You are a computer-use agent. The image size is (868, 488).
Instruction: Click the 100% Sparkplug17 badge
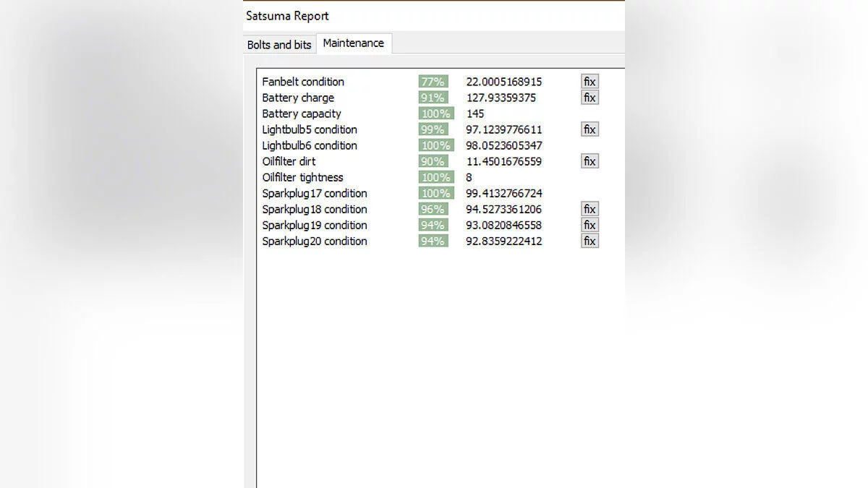click(436, 193)
